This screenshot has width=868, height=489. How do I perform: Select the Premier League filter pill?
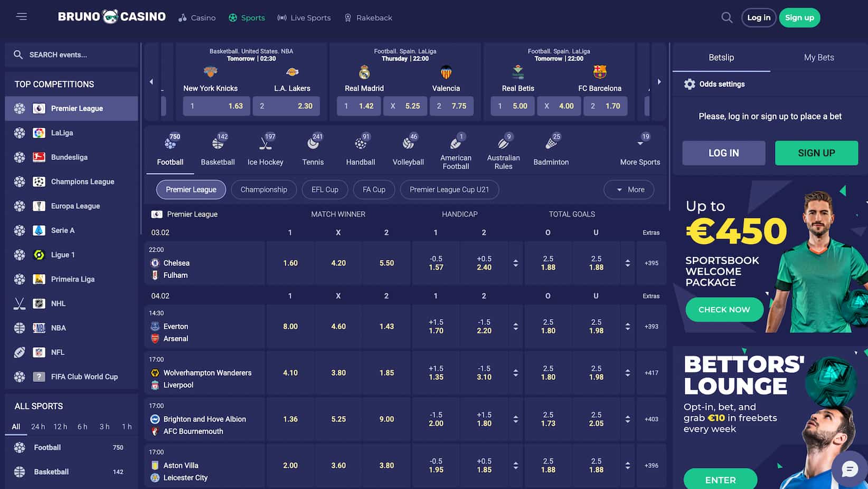[191, 189]
